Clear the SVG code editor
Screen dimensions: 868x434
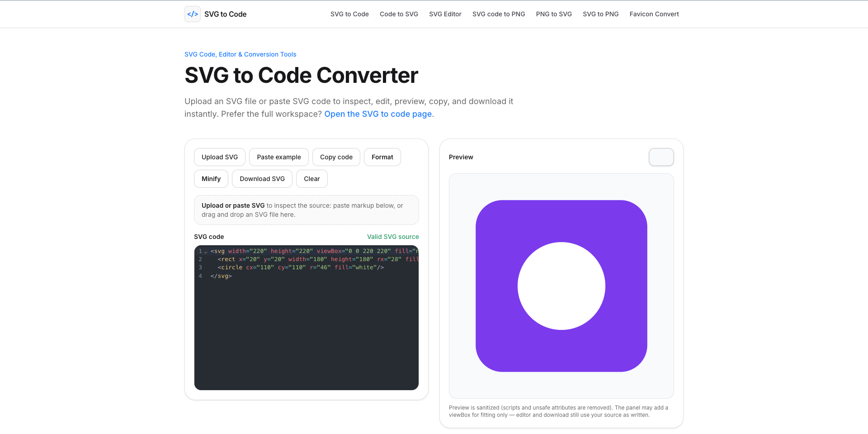[x=311, y=179]
